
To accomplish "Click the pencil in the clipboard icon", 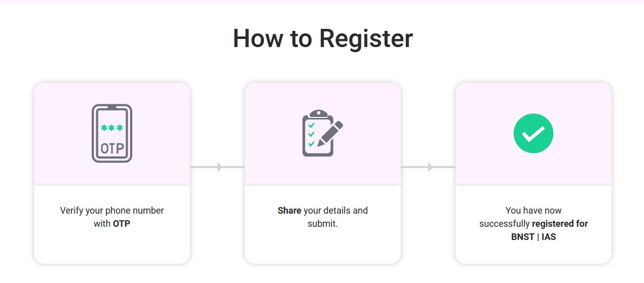I will pyautogui.click(x=330, y=134).
